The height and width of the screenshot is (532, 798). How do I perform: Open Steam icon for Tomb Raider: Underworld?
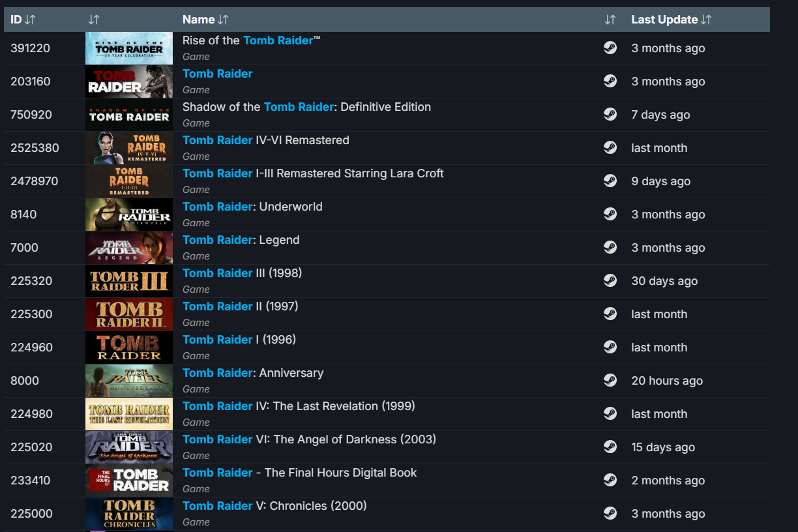pyautogui.click(x=610, y=214)
